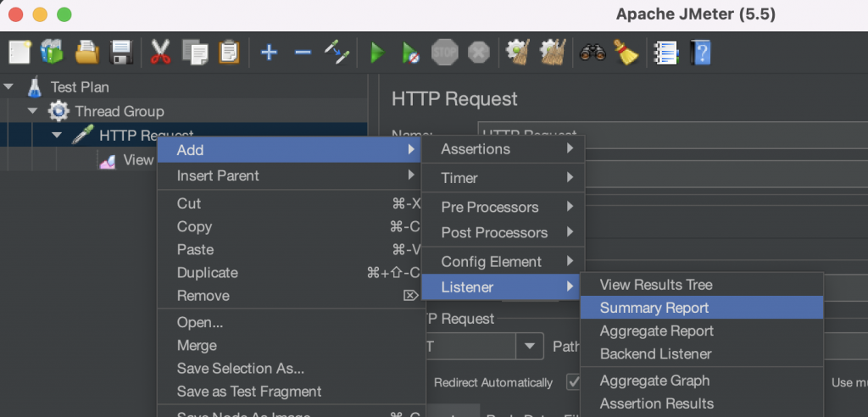The width and height of the screenshot is (868, 417).
Task: Select View Results Tree listener option
Action: tap(656, 285)
